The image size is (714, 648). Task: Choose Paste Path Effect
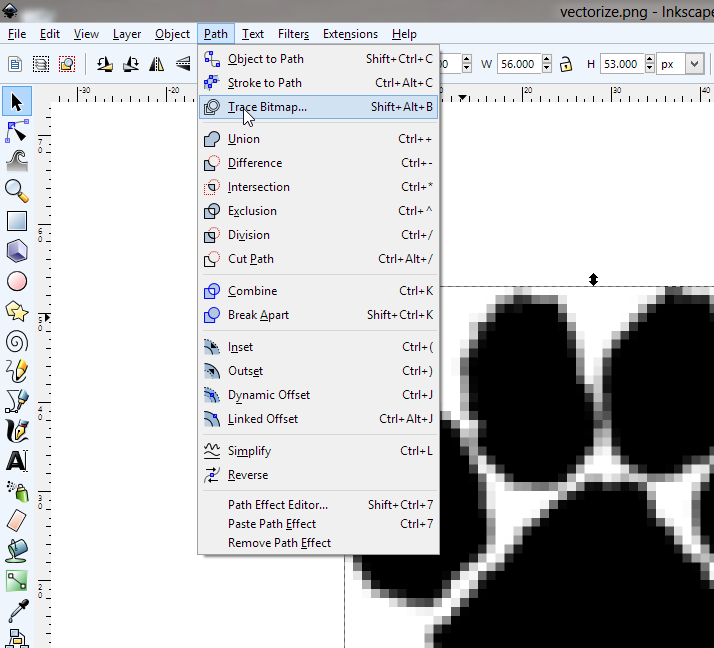(318, 524)
